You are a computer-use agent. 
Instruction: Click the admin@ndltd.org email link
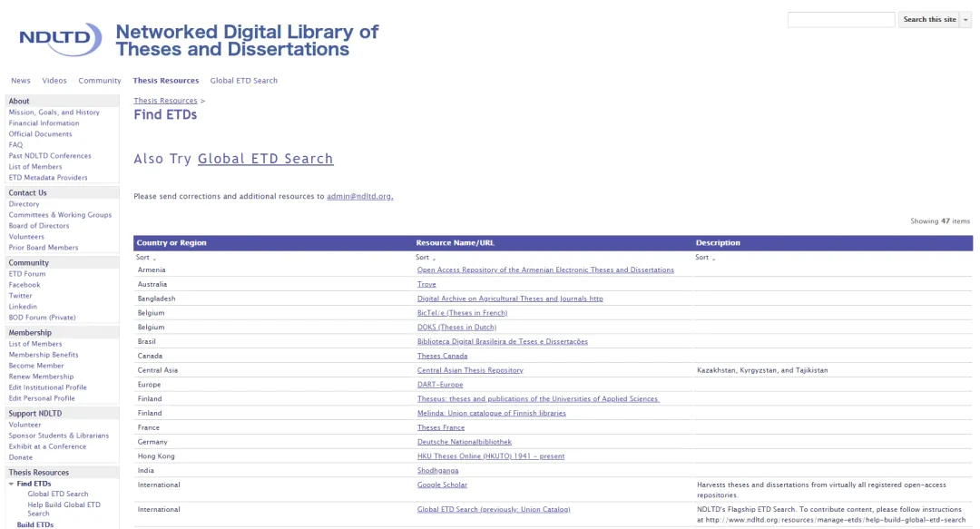[x=360, y=196]
